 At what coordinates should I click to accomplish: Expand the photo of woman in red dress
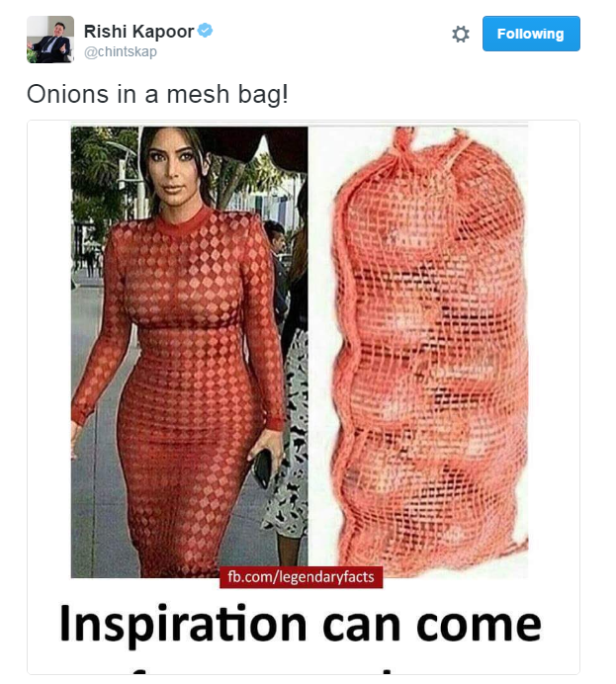pyautogui.click(x=189, y=352)
